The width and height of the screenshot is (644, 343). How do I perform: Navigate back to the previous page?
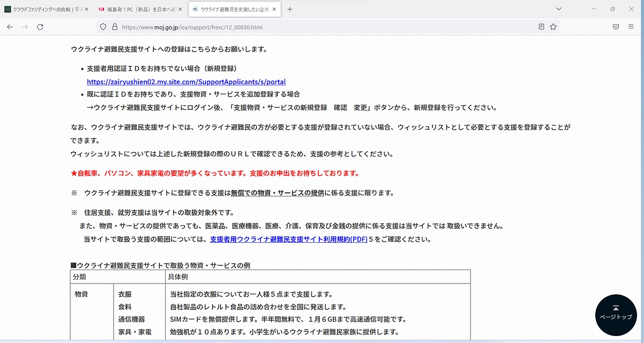click(10, 26)
